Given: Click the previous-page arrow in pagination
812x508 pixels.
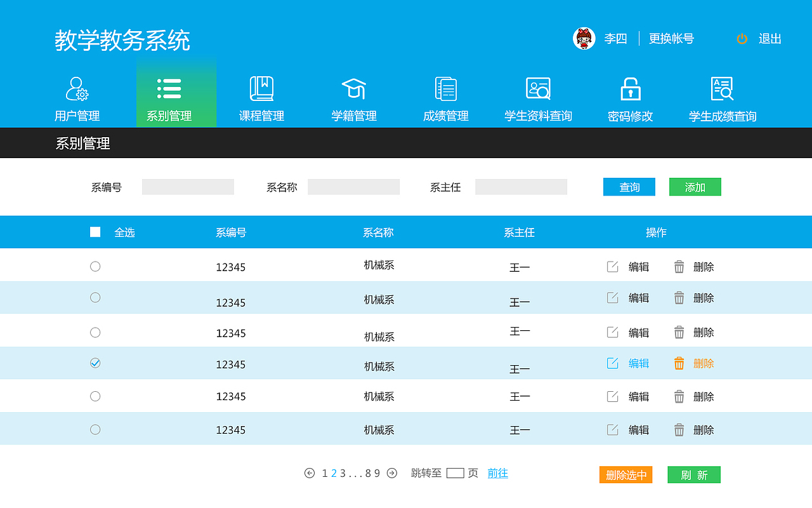Looking at the screenshot, I should coord(309,473).
